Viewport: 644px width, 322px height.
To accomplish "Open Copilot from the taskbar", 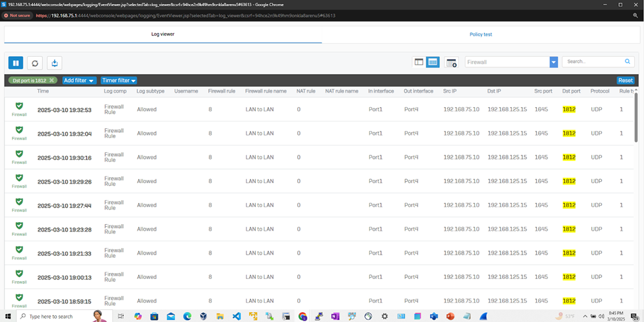I will click(138, 316).
